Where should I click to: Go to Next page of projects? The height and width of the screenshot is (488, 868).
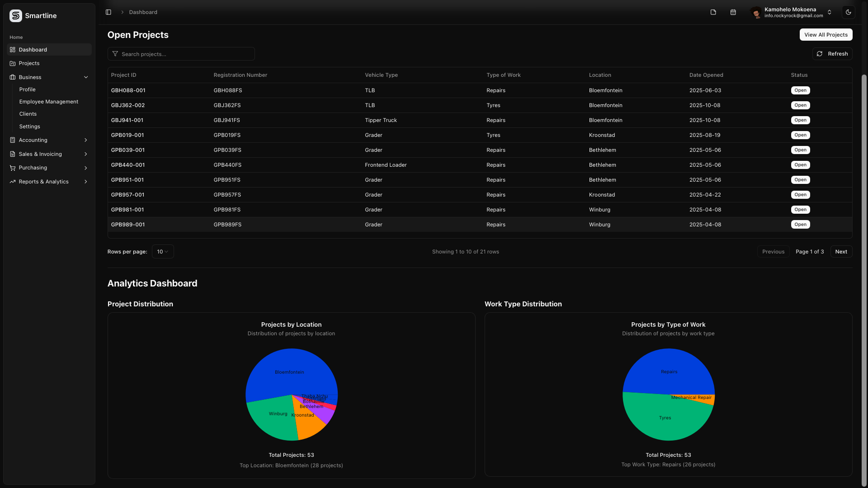coord(841,252)
